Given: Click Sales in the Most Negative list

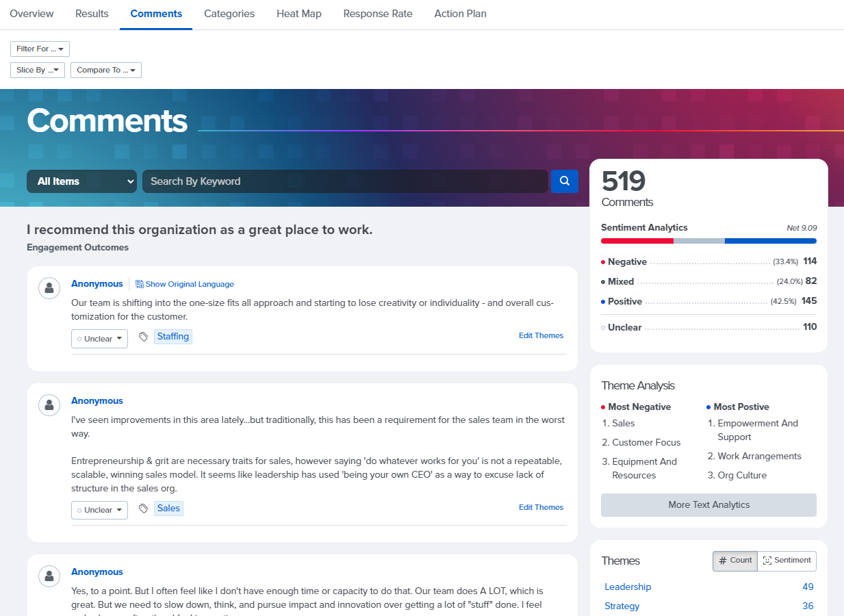Looking at the screenshot, I should click(x=624, y=423).
